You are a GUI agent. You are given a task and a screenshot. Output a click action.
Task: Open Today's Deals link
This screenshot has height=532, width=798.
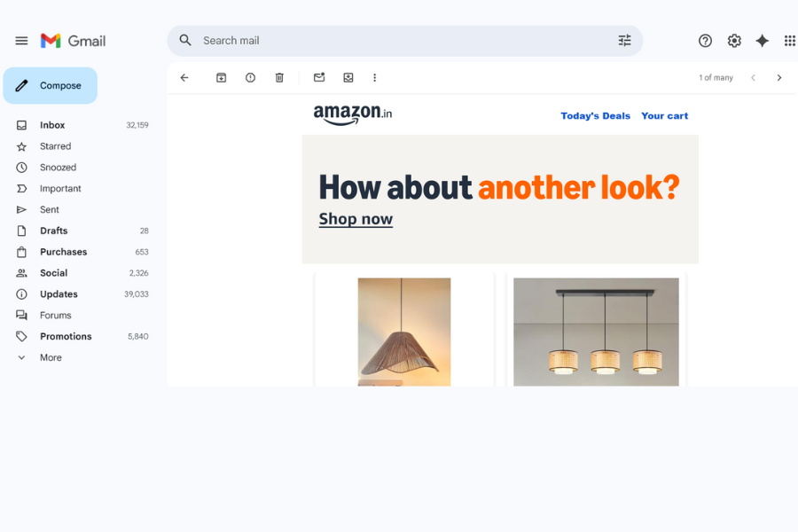coord(595,115)
